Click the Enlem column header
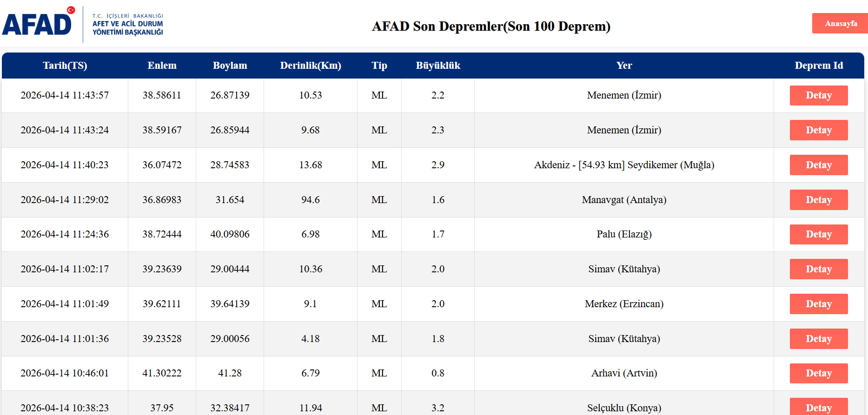 (162, 66)
